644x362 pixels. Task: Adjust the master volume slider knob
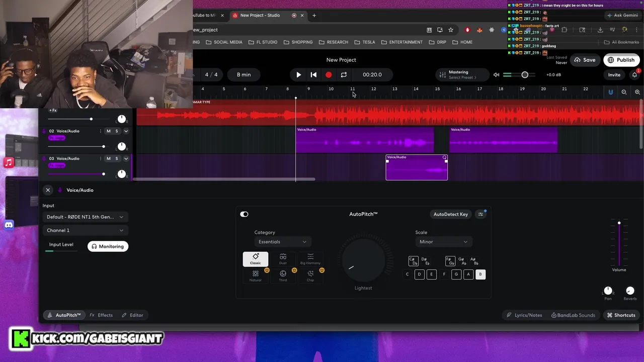point(525,75)
